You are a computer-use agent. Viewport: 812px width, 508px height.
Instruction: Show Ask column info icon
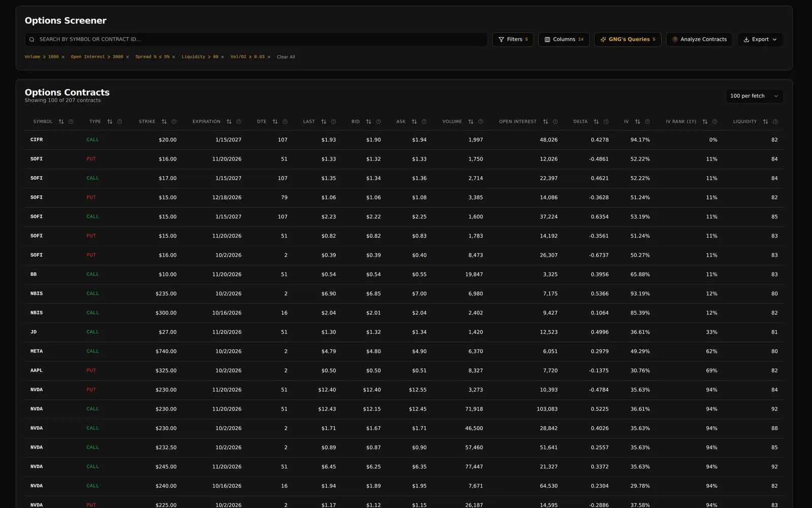click(424, 122)
